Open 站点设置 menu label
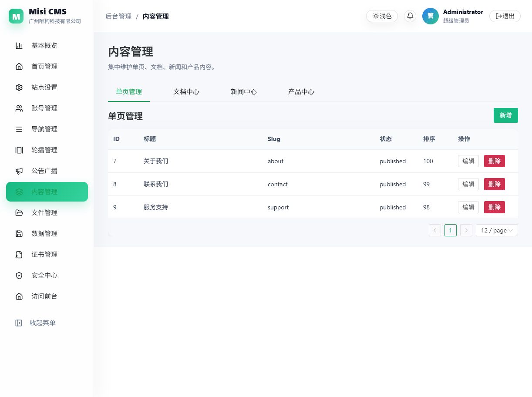The height and width of the screenshot is (397, 532). pyautogui.click(x=44, y=87)
